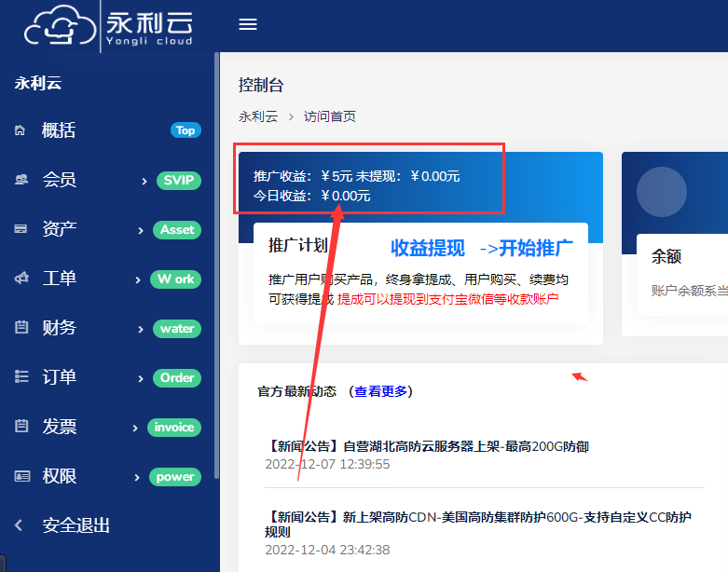Screen dimensions: 728x572
Task: Click the 2022-12-04 23:42:38 timestamp
Action: click(x=327, y=551)
